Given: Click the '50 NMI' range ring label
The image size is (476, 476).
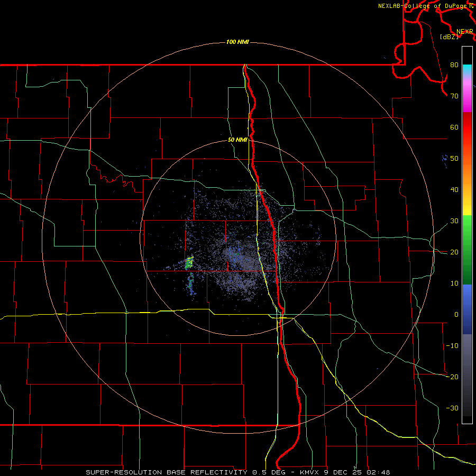Looking at the screenshot, I should point(237,140).
